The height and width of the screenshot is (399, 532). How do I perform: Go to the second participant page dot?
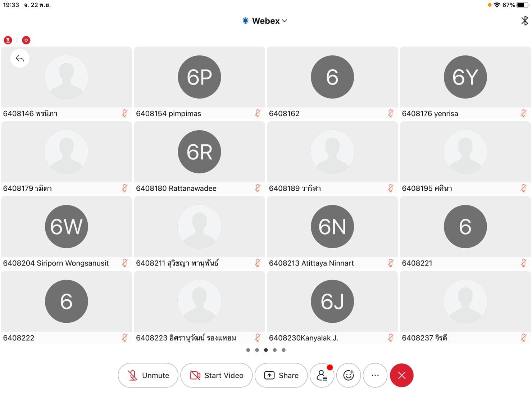click(257, 350)
